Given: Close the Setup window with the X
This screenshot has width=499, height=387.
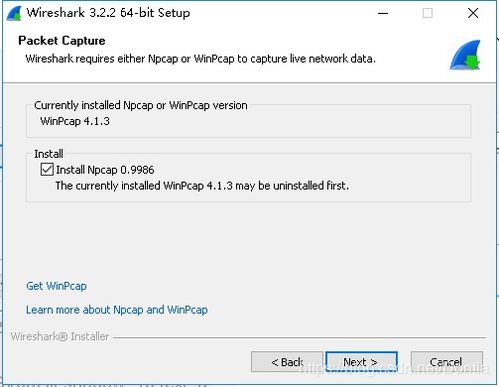Looking at the screenshot, I should tap(473, 13).
